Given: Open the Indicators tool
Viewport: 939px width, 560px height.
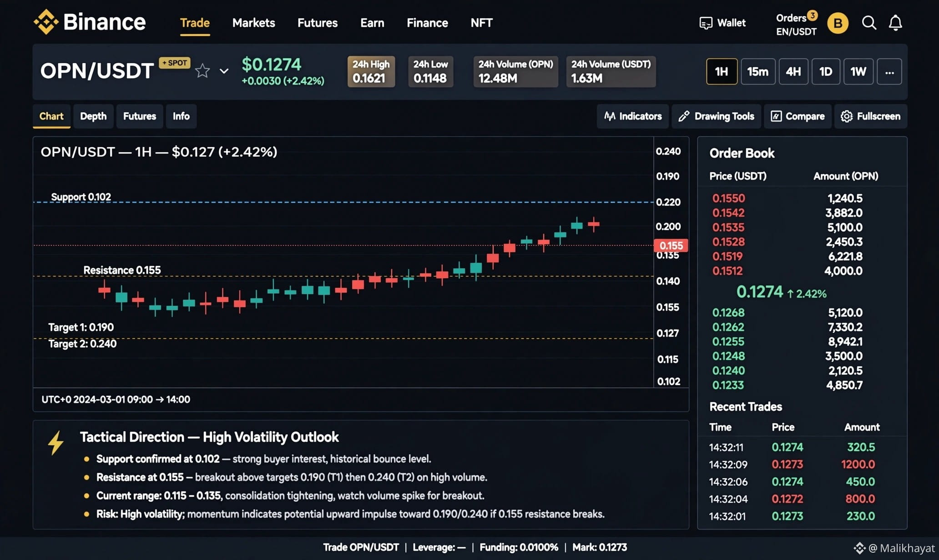Looking at the screenshot, I should click(x=632, y=116).
